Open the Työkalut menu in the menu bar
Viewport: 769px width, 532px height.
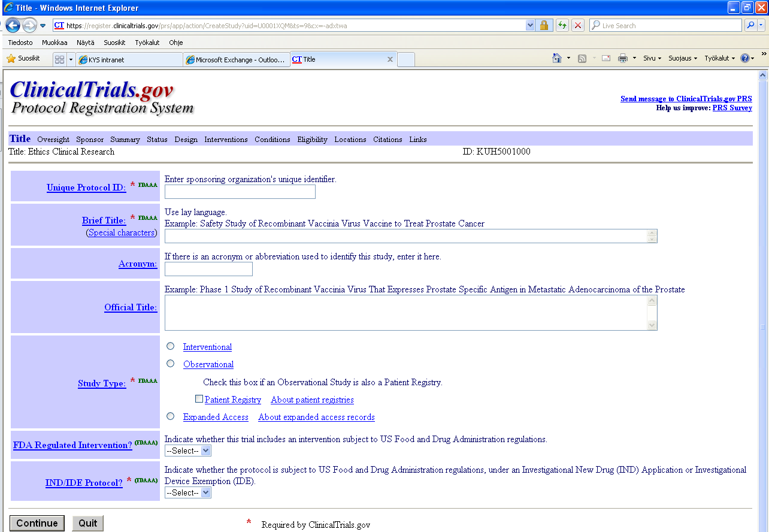tap(147, 43)
